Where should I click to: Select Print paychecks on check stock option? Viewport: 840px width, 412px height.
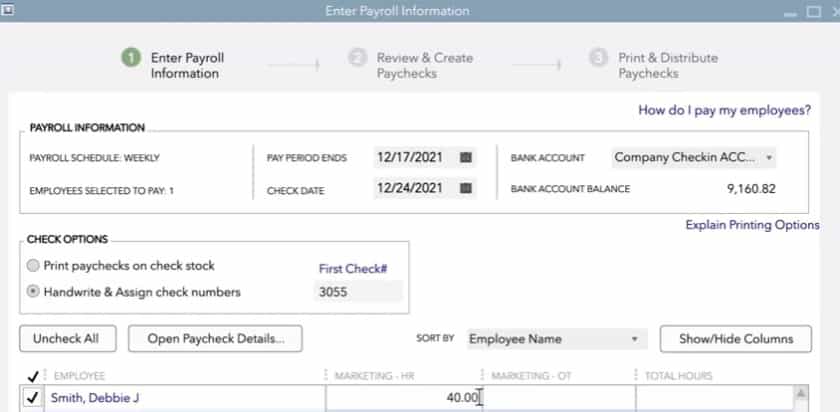(33, 265)
